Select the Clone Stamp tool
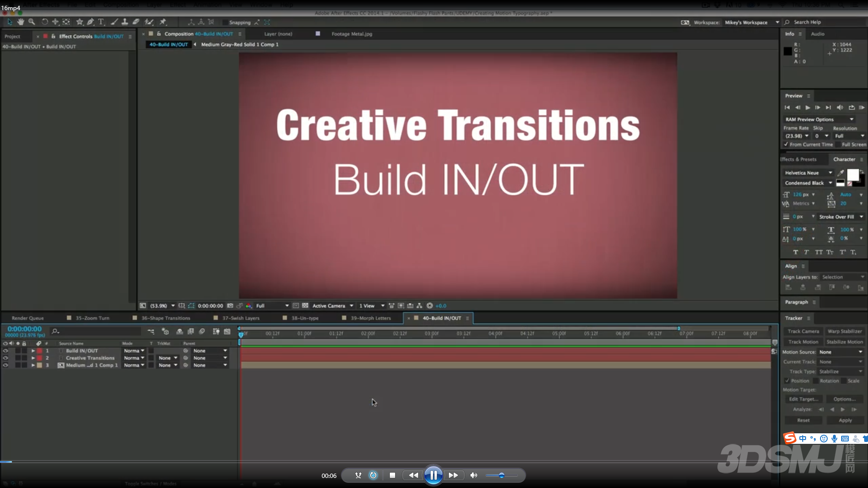868x488 pixels. coord(125,22)
